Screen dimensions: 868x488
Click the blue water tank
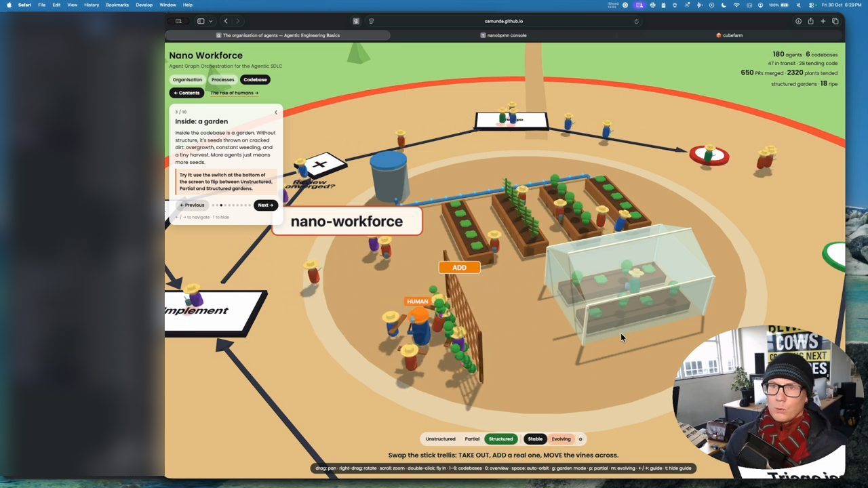389,176
